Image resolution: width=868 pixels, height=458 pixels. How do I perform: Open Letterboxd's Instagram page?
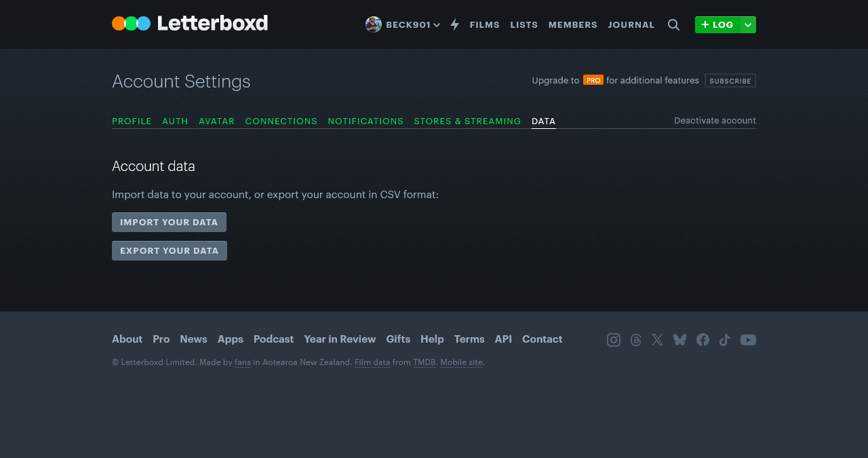614,340
